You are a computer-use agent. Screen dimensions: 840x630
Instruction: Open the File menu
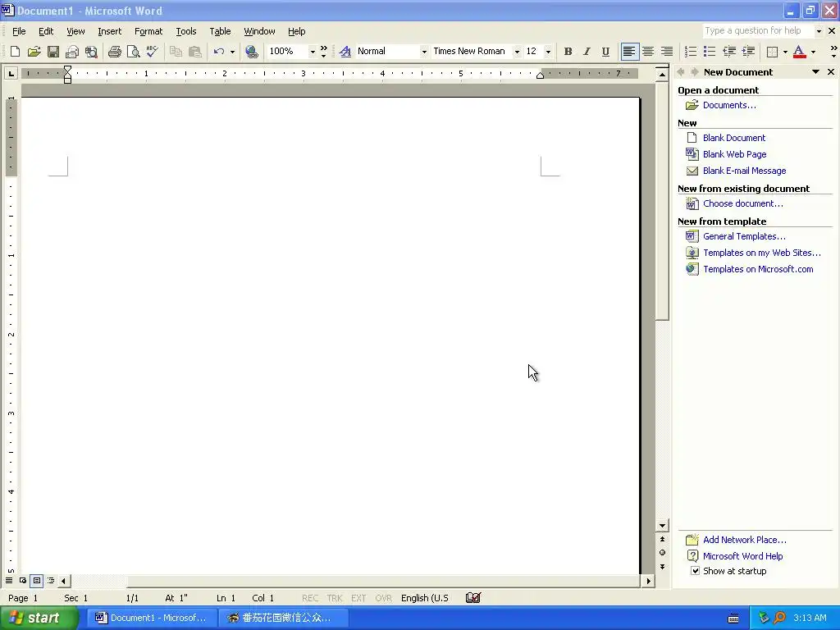coord(19,31)
